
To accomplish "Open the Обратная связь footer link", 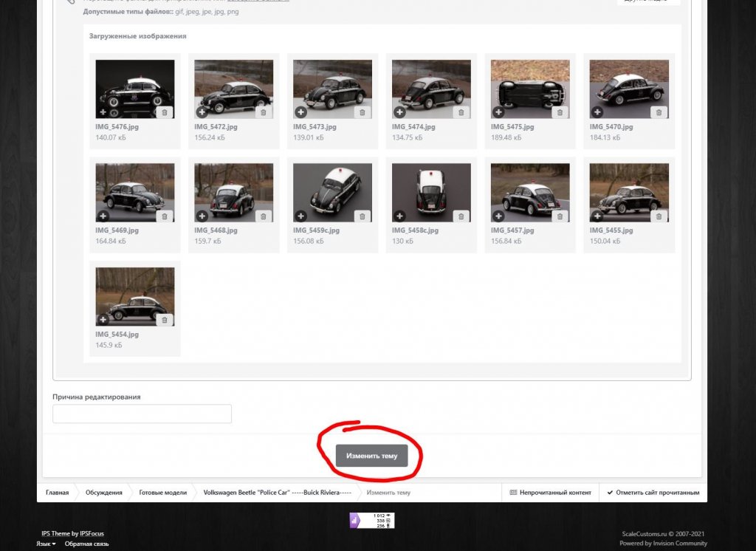I will [x=86, y=544].
